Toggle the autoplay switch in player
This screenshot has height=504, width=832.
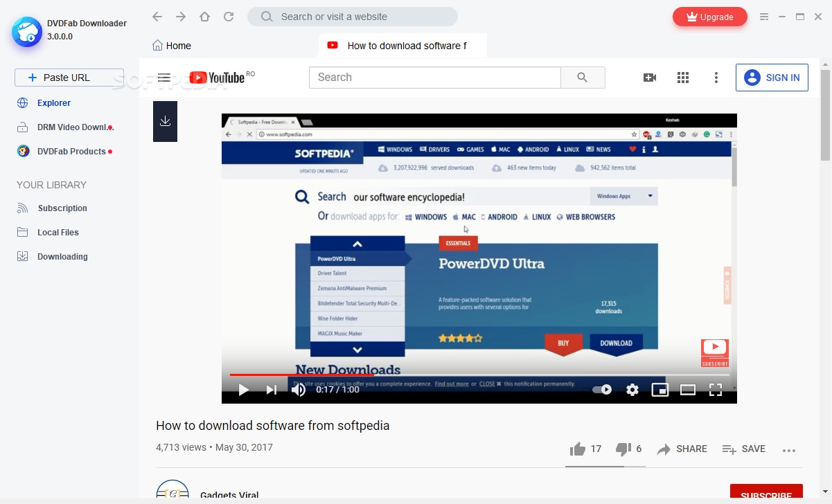[x=602, y=390]
